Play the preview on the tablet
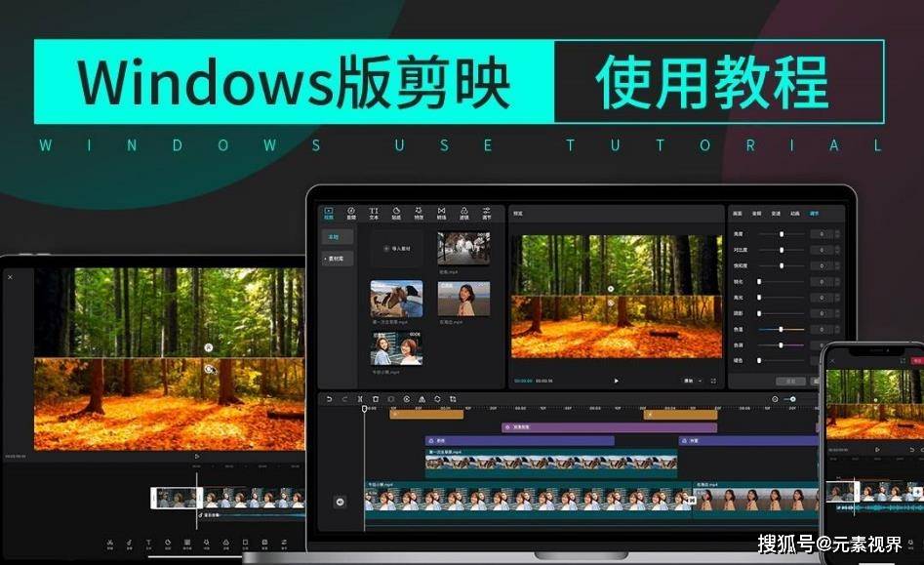Viewport: 924px width, 565px height. 197,456
